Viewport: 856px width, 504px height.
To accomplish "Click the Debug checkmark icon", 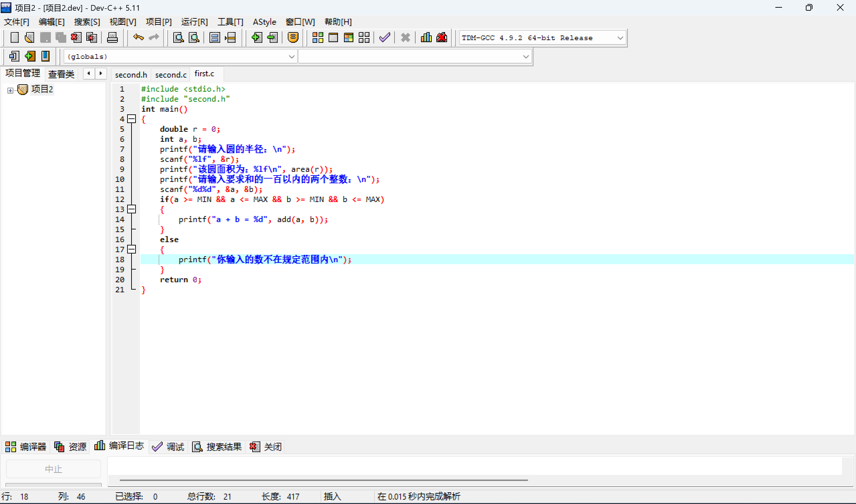I will [385, 37].
